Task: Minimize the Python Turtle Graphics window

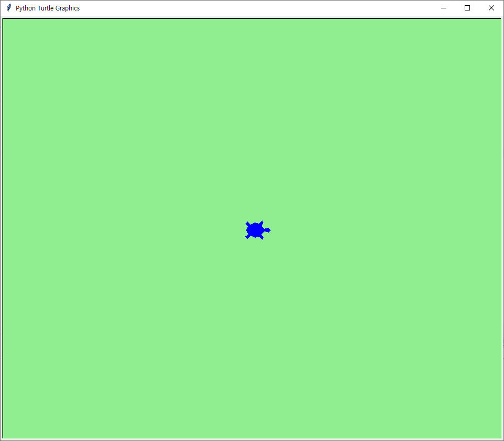Action: pyautogui.click(x=444, y=8)
